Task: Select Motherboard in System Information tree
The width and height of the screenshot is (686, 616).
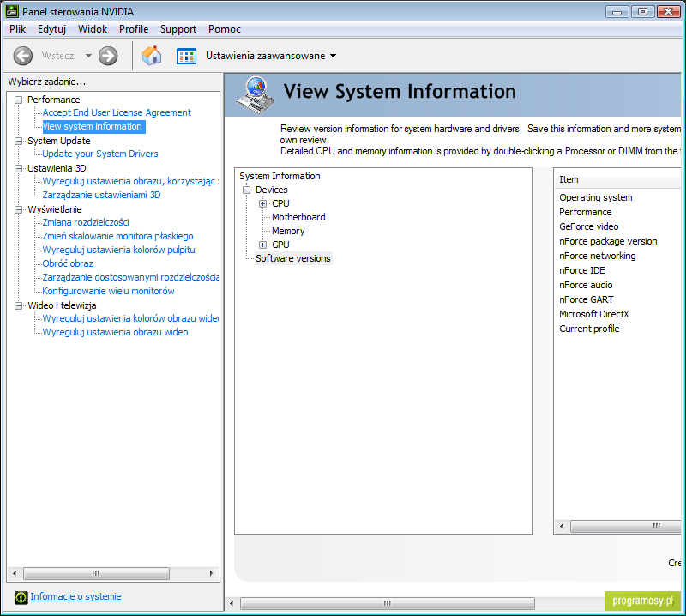Action: pos(298,217)
